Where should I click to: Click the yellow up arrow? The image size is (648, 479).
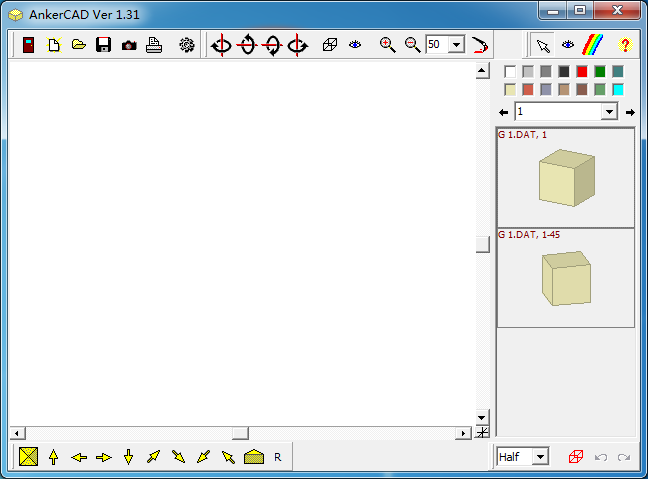(53, 457)
